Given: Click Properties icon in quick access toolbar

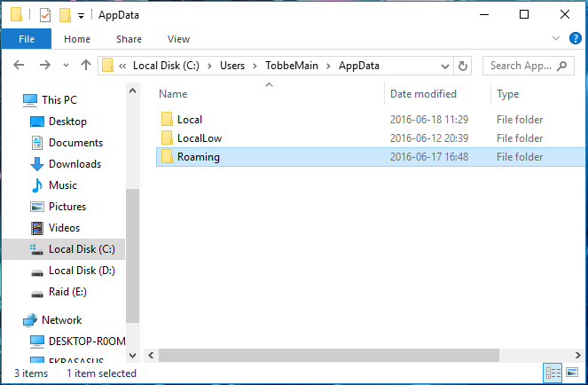Looking at the screenshot, I should click(x=45, y=15).
